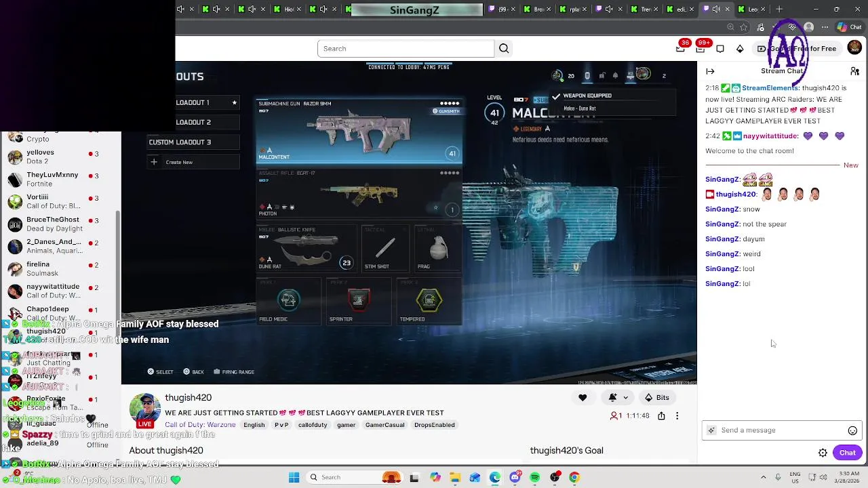Open yelloves channel in sidebar
The image size is (868, 488).
pos(60,157)
